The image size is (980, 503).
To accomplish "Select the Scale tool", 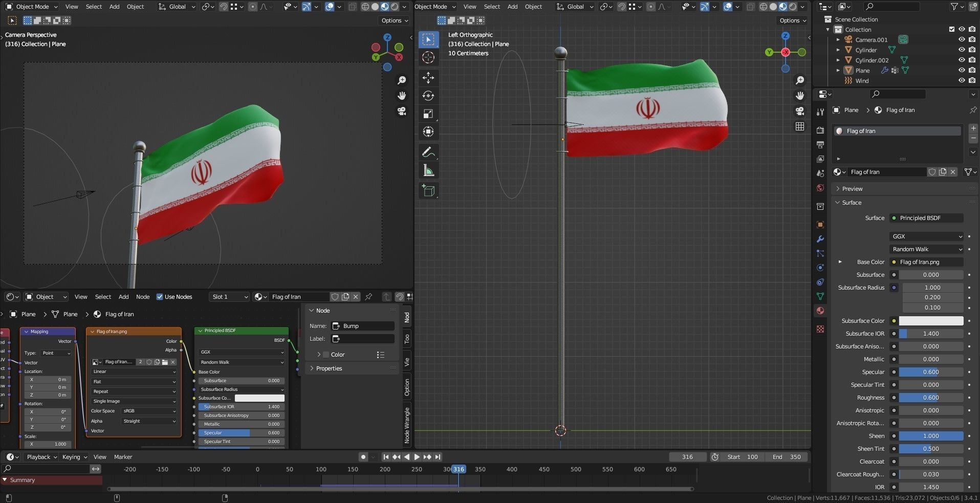I will [x=428, y=114].
